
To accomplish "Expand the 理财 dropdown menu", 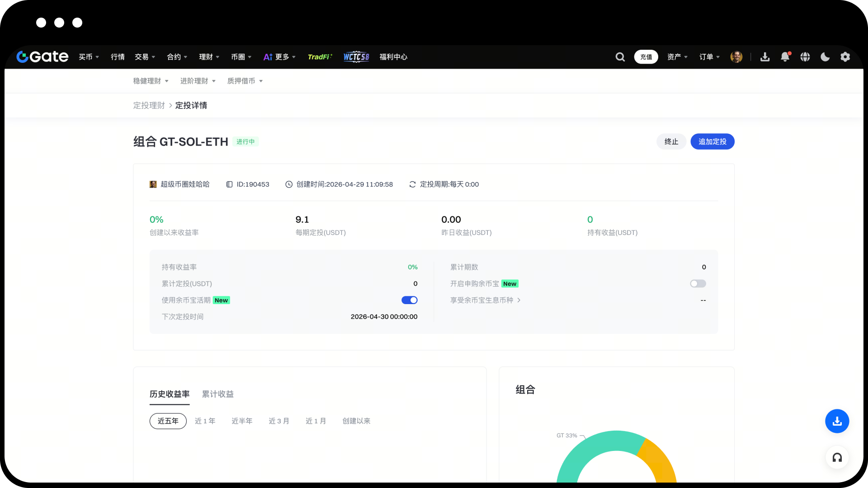I will 209,57.
